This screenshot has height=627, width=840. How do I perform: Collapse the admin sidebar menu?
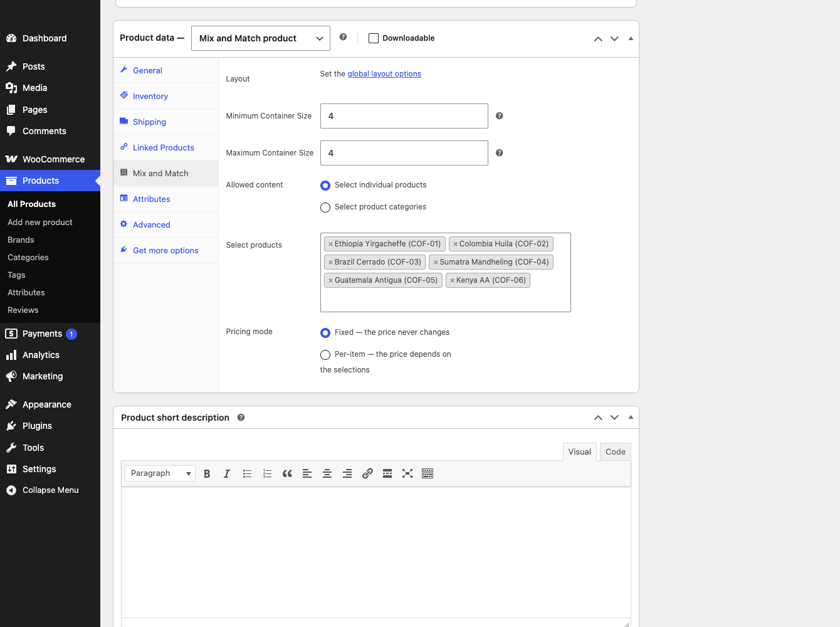[50, 490]
